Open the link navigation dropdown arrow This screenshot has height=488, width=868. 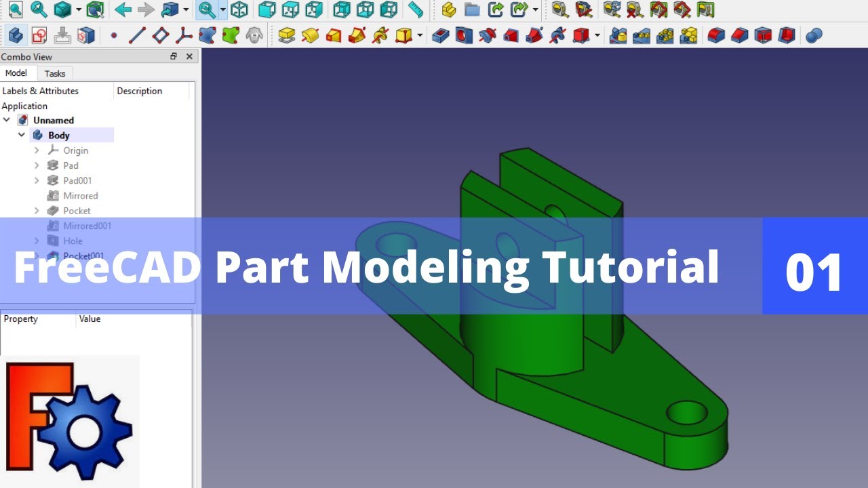[x=186, y=9]
